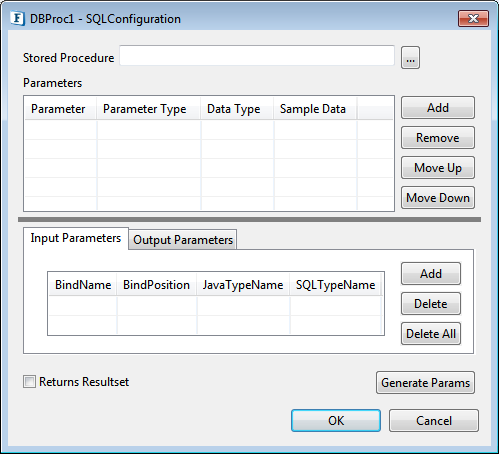Switch to the Output Parameters tab

pyautogui.click(x=183, y=240)
